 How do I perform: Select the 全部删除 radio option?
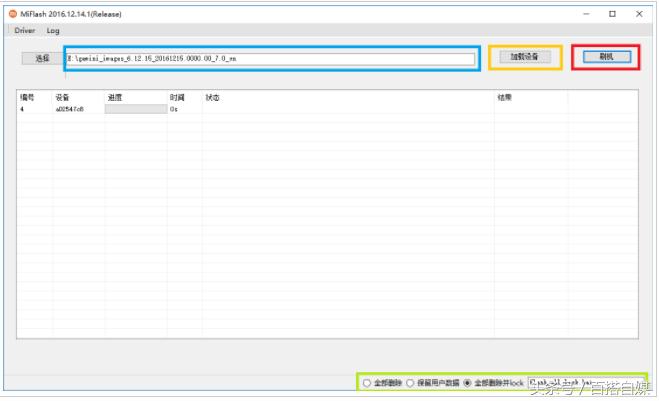pyautogui.click(x=367, y=383)
